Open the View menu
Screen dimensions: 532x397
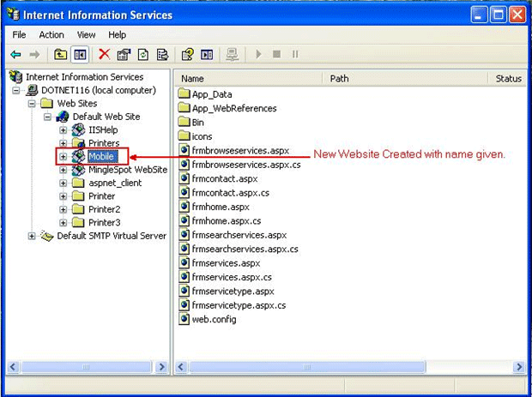coord(86,34)
